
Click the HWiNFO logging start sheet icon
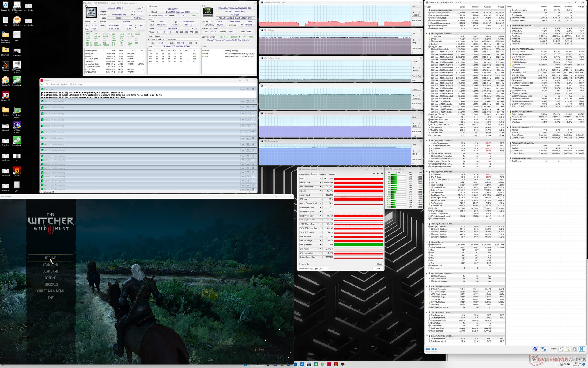tap(567, 349)
